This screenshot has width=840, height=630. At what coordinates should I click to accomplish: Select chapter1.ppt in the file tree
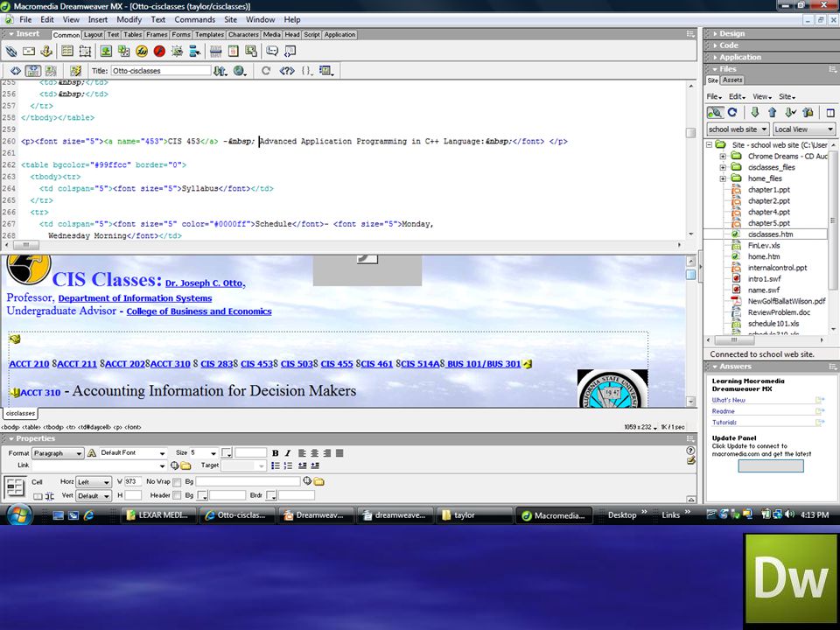click(769, 190)
